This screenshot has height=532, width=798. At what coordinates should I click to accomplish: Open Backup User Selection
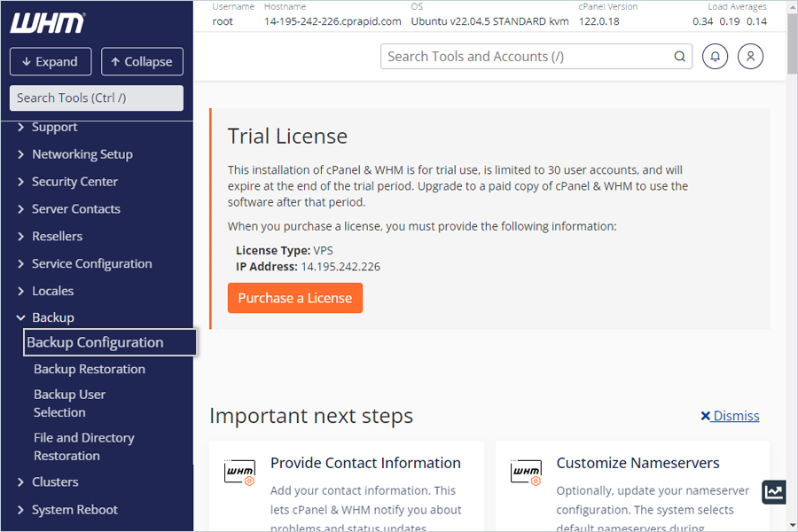click(70, 403)
